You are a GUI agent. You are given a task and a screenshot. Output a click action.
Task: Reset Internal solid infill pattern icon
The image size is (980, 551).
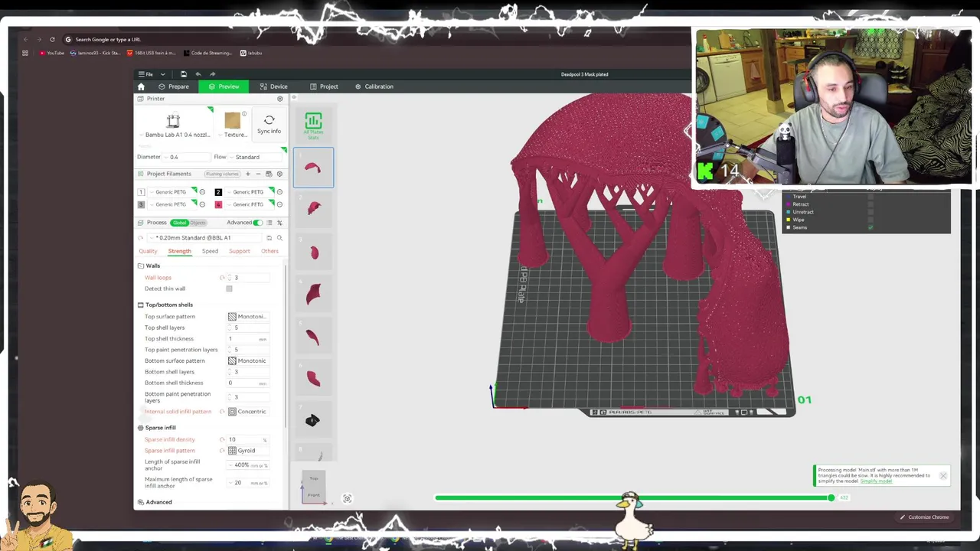222,412
